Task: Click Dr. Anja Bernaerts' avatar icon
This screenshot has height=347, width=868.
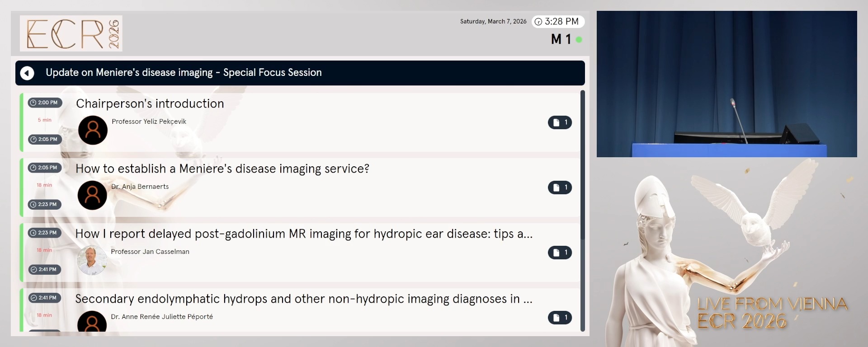Action: coord(92,195)
